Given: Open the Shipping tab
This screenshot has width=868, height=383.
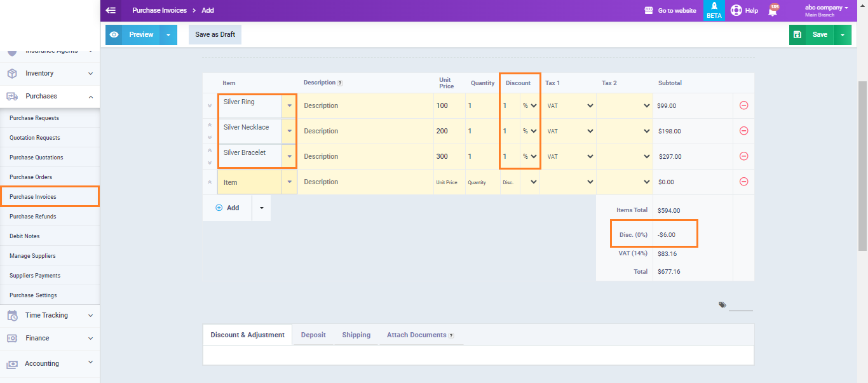Looking at the screenshot, I should (x=356, y=335).
